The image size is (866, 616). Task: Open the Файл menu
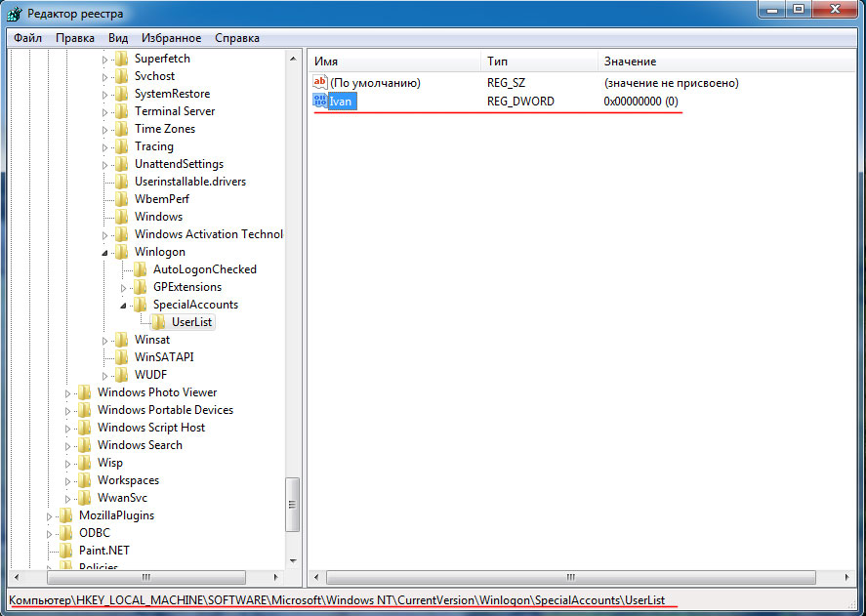click(x=27, y=38)
